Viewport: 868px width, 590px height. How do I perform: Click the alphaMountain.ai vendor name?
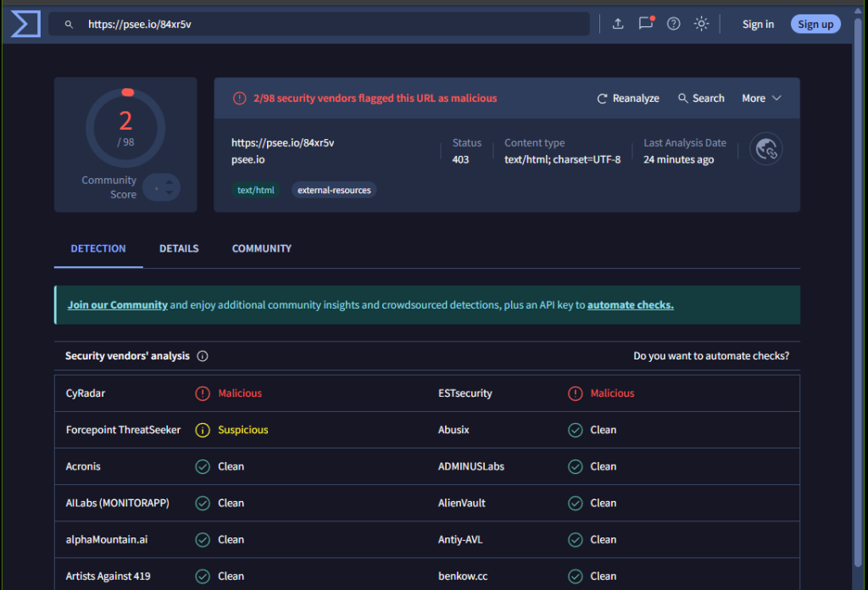[107, 540]
